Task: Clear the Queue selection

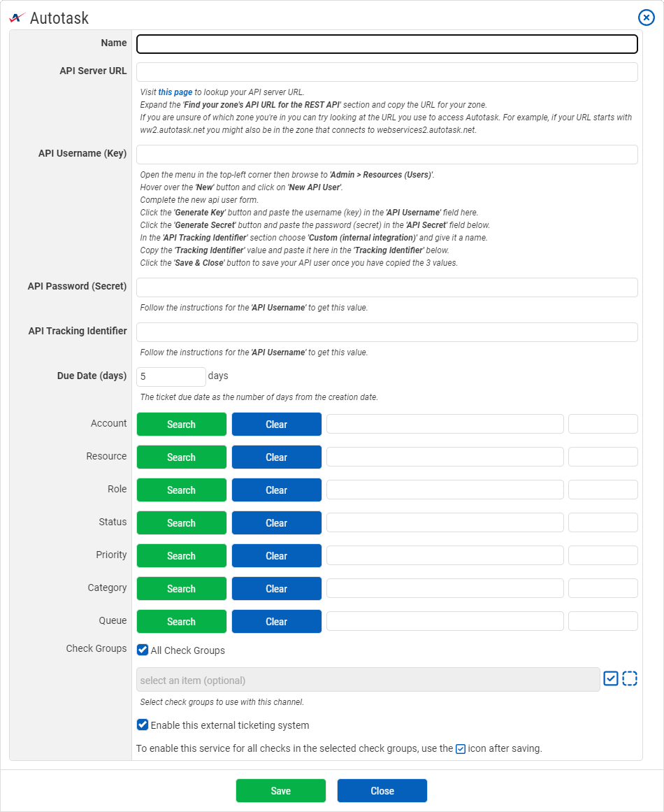Action: 276,622
